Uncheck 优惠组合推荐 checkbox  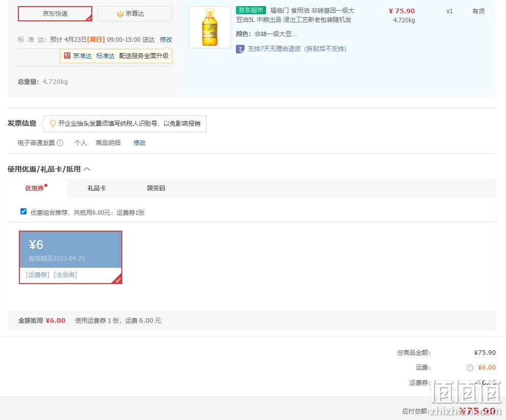click(x=23, y=211)
